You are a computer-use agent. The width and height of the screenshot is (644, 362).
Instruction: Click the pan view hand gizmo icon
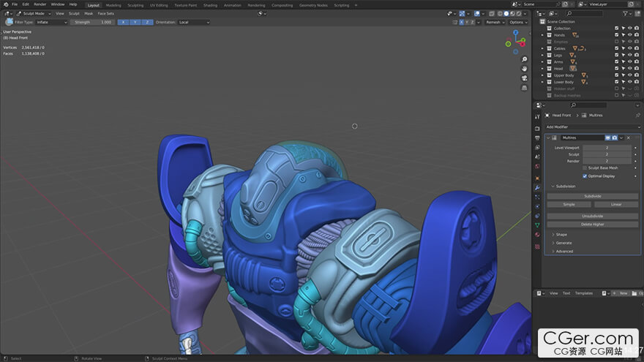click(525, 68)
